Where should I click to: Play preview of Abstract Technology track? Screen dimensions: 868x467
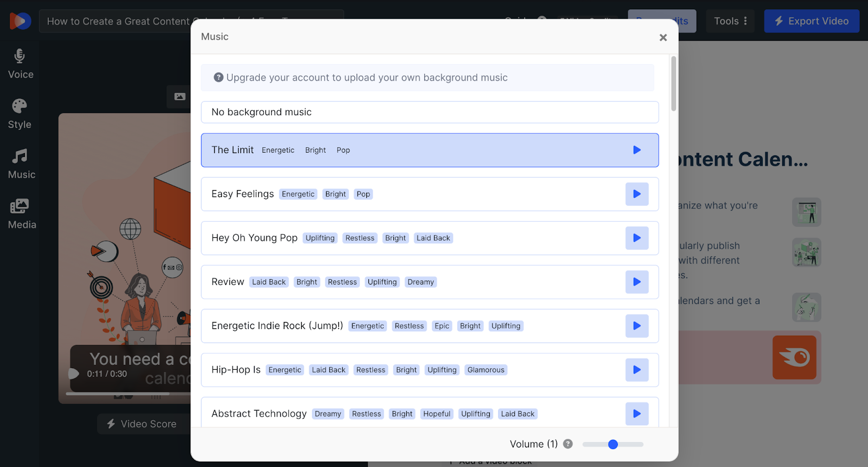(x=637, y=414)
